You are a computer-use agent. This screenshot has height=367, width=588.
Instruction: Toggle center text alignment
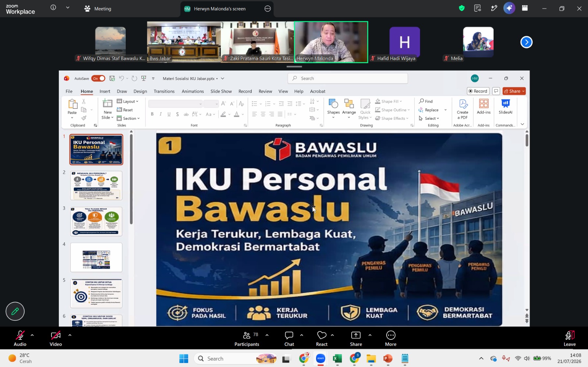263,114
